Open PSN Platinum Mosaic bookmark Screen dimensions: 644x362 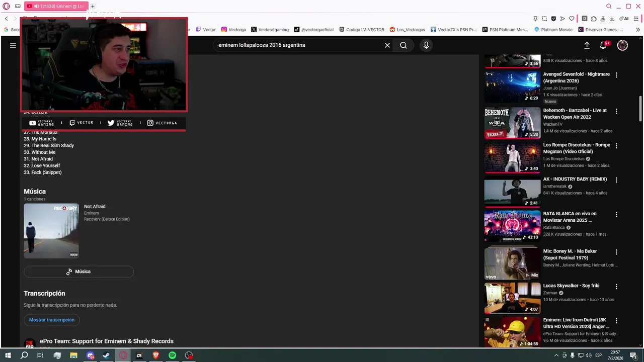click(x=505, y=30)
